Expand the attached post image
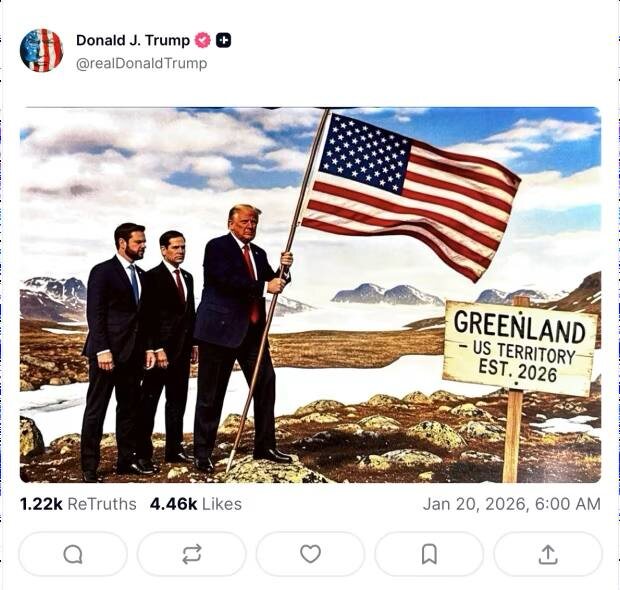 [310, 295]
